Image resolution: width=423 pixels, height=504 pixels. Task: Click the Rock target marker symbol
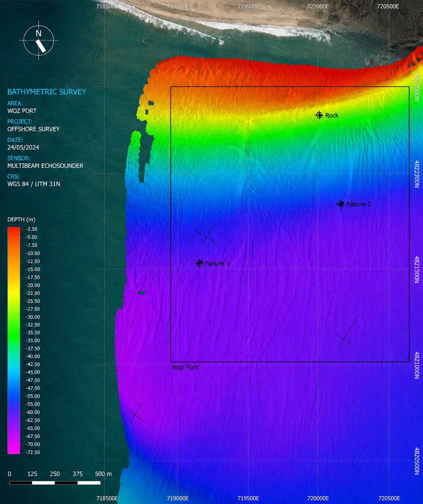click(x=319, y=115)
